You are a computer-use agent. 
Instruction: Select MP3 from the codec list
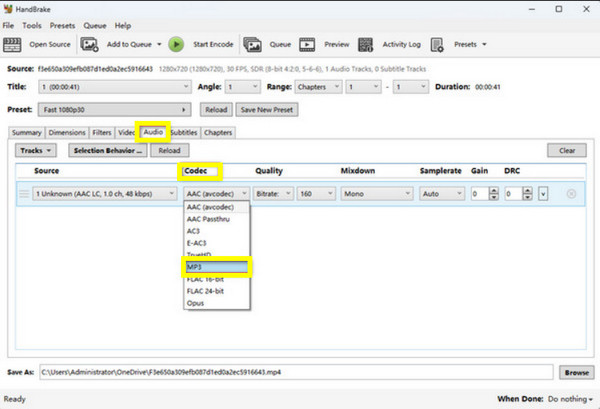(x=216, y=267)
